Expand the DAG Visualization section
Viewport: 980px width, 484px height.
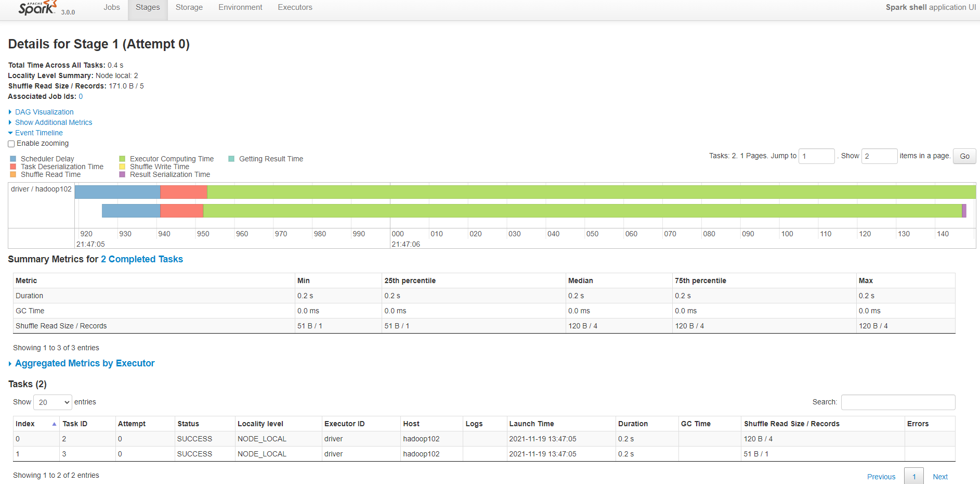44,112
